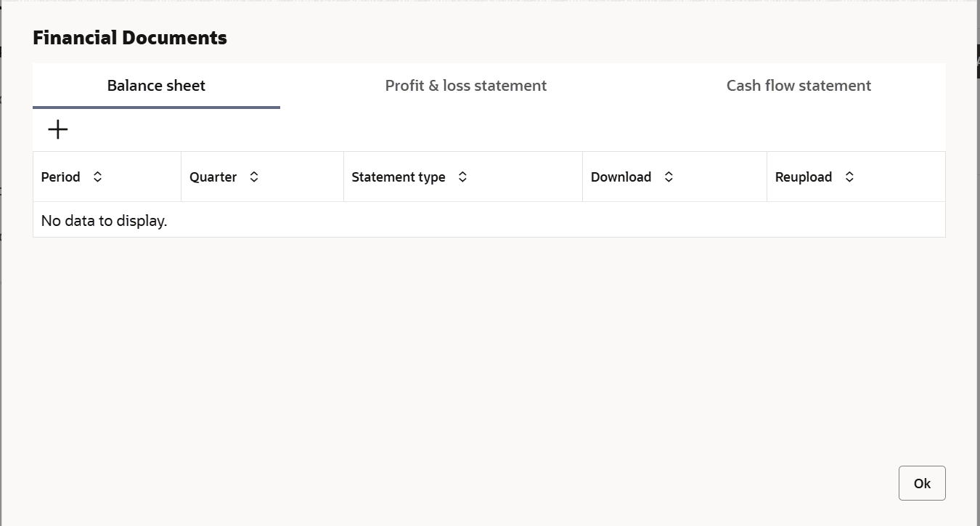Open Profit & loss statement tab
This screenshot has height=526, width=980.
point(466,86)
